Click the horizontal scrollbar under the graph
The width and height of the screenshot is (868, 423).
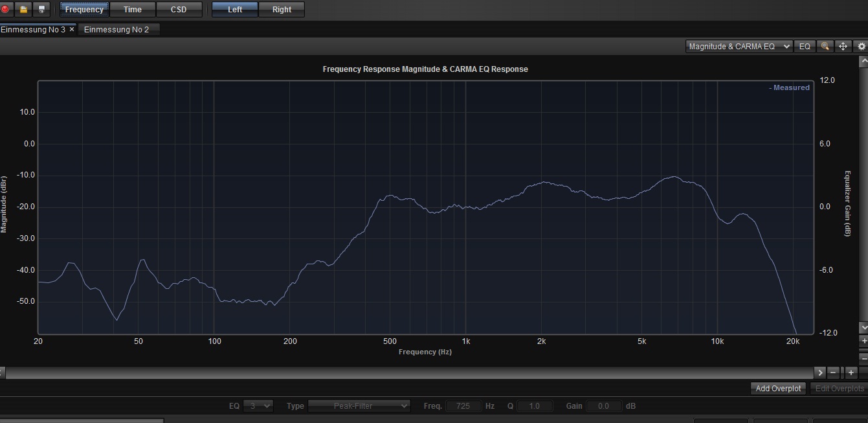click(408, 372)
